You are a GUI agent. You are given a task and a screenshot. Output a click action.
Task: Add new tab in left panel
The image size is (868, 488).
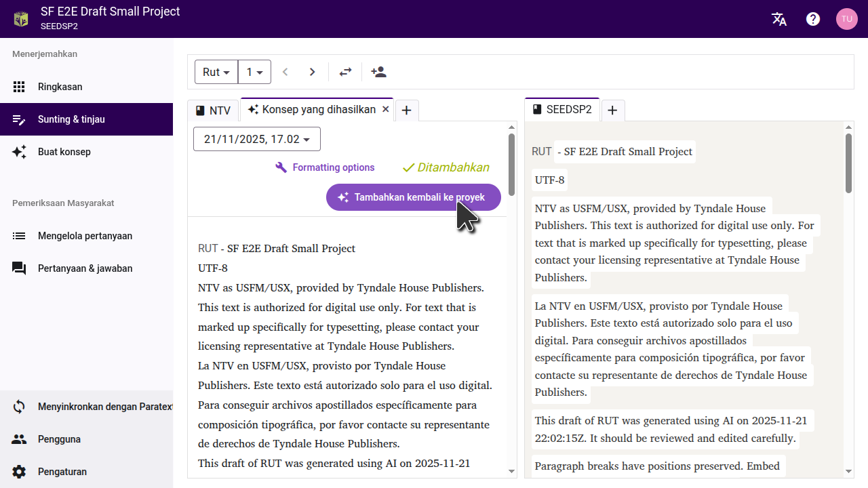click(407, 110)
